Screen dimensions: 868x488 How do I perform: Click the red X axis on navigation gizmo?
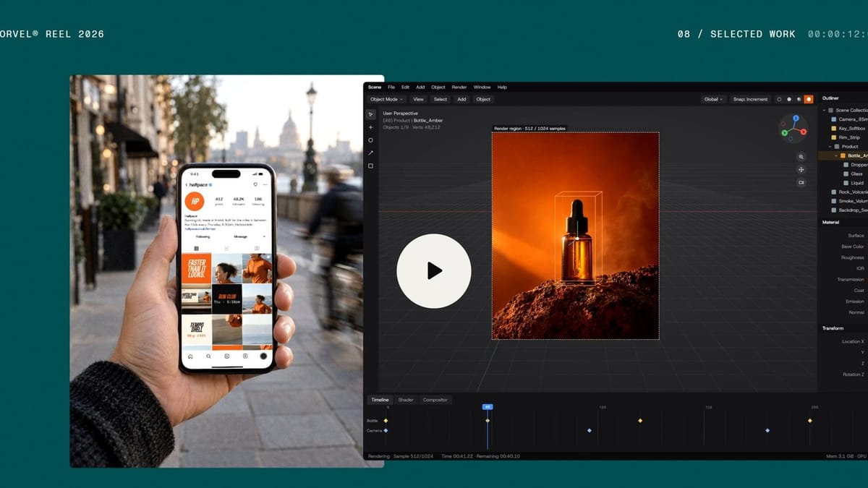point(804,132)
